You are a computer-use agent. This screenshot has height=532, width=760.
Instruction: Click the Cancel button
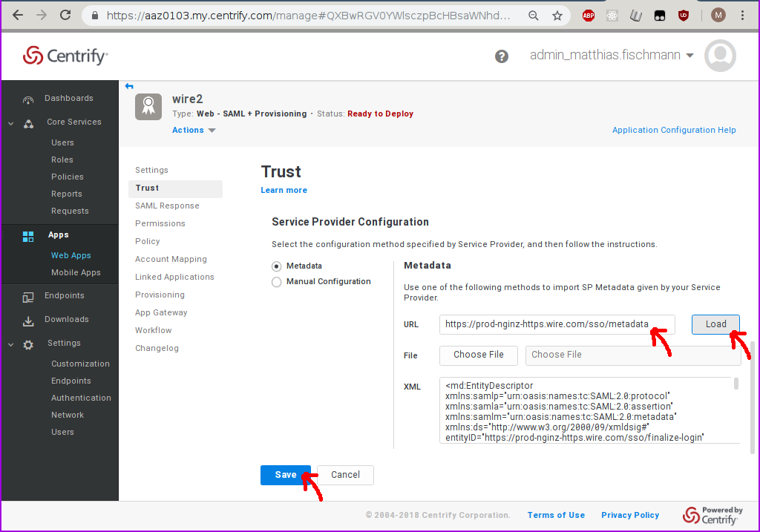pos(345,476)
